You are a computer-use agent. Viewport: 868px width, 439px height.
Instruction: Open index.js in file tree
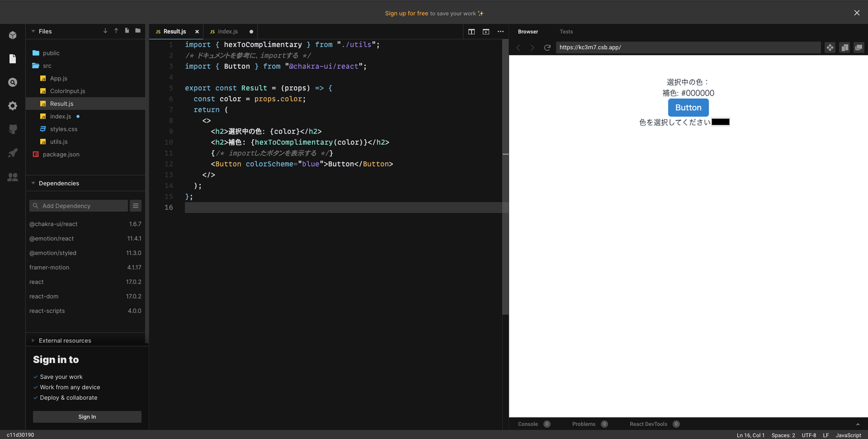(61, 117)
